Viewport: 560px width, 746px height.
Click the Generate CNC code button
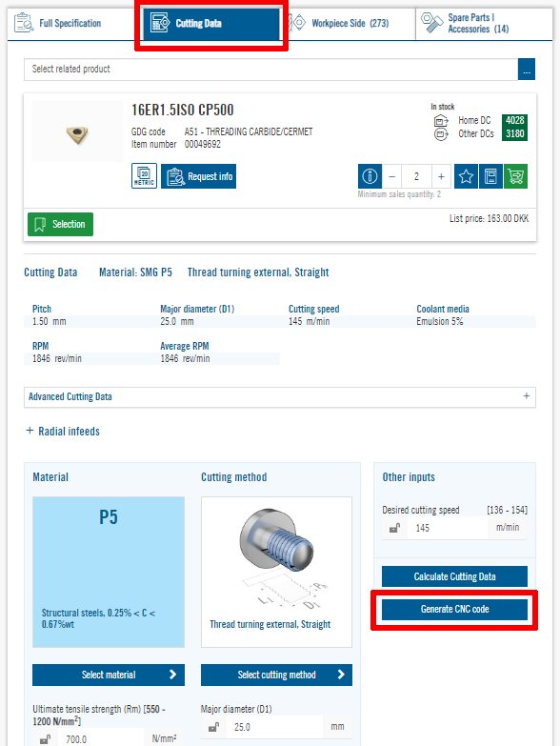[454, 609]
